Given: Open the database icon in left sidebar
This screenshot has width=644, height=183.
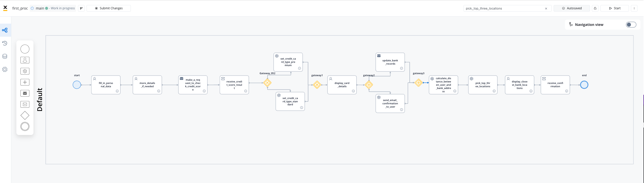Looking at the screenshot, I should click(x=5, y=56).
